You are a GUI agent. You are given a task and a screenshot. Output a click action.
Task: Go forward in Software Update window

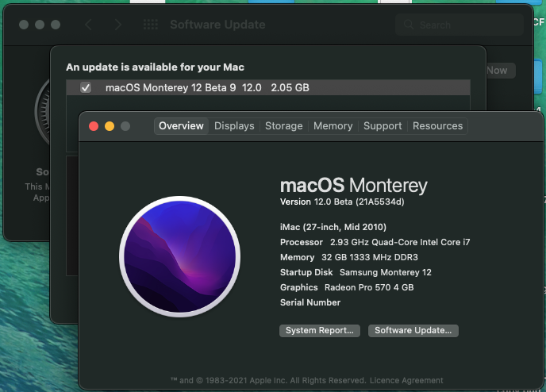click(x=118, y=25)
